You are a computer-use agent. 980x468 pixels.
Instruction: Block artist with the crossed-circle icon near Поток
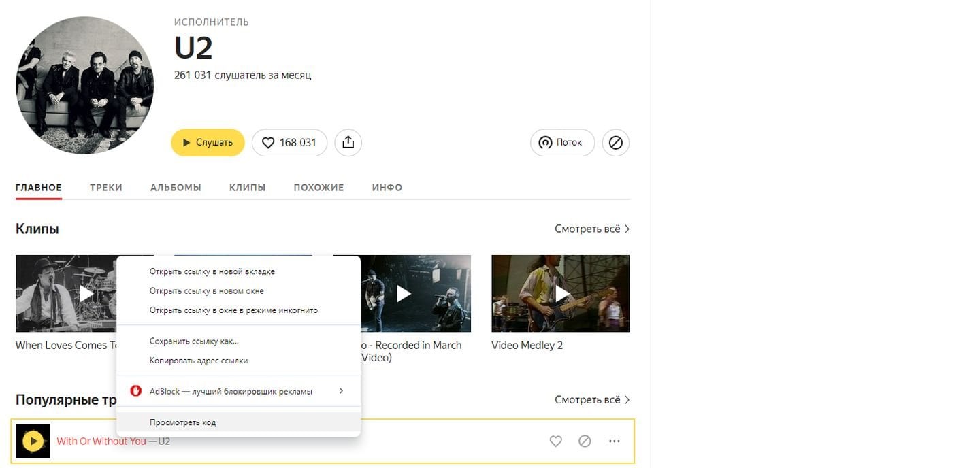616,143
